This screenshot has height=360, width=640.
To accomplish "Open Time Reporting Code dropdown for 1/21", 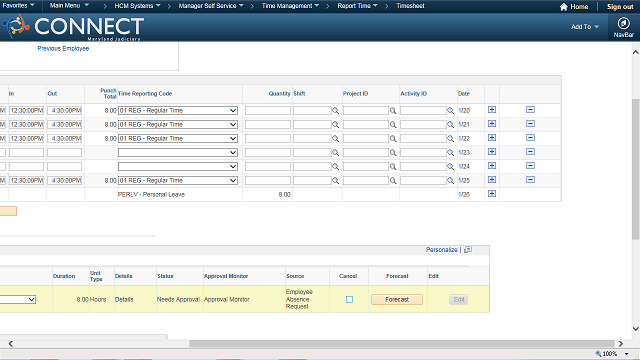I will pos(178,124).
